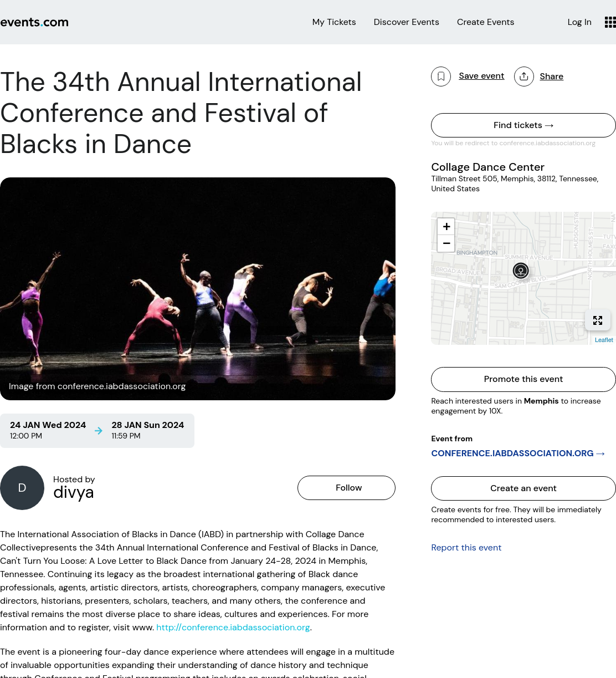Expand map to fullscreen

point(598,320)
